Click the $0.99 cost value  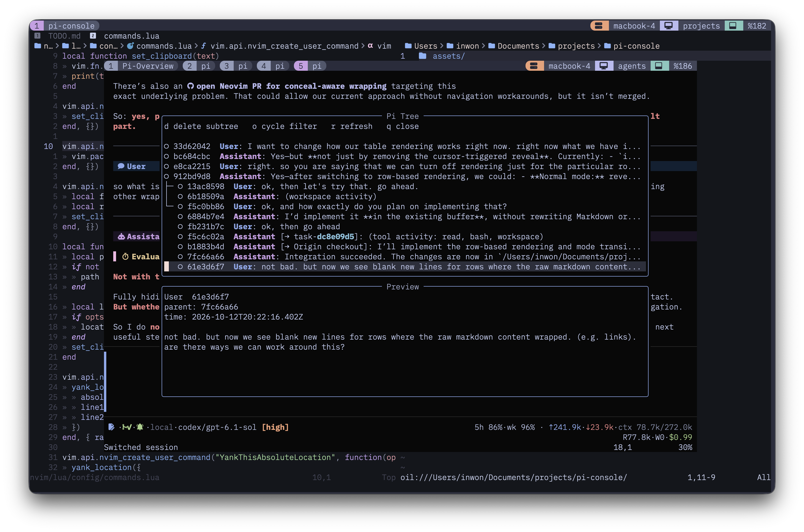[680, 437]
